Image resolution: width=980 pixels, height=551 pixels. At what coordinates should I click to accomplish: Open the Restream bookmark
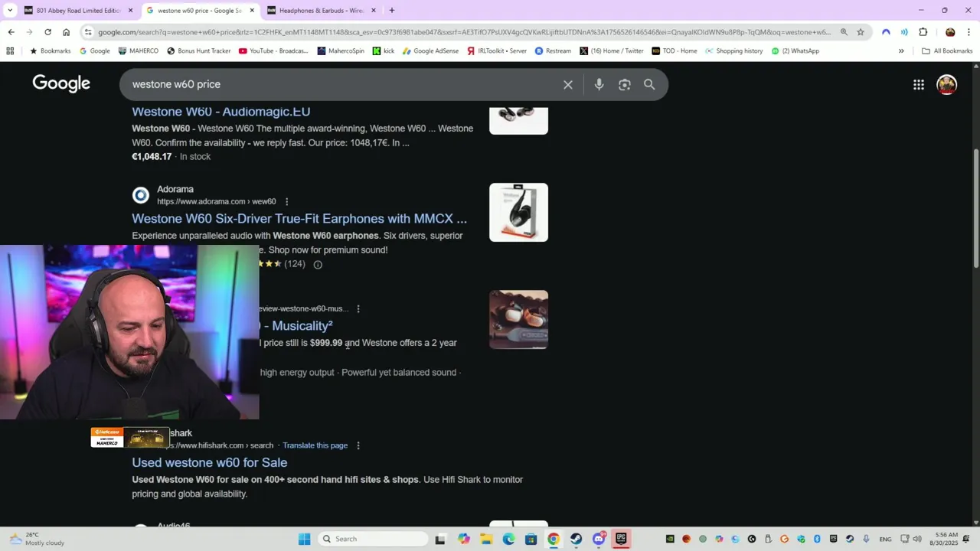pos(553,51)
